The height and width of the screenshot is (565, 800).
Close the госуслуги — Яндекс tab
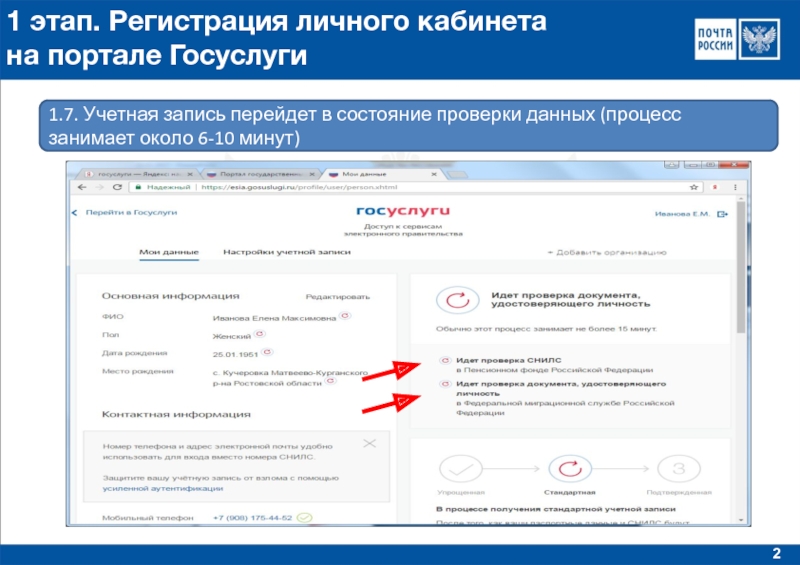click(190, 175)
